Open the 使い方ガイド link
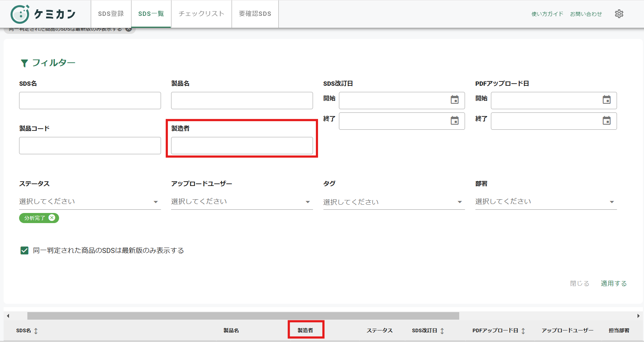The image size is (644, 342). pyautogui.click(x=547, y=14)
